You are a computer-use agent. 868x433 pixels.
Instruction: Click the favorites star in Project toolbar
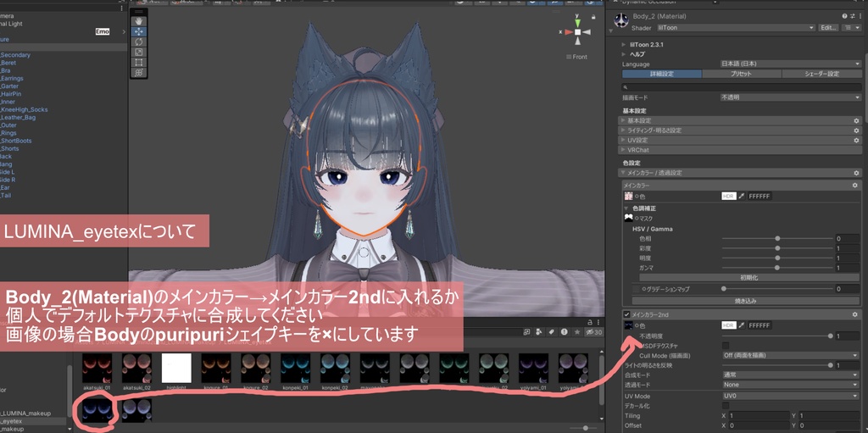point(577,331)
